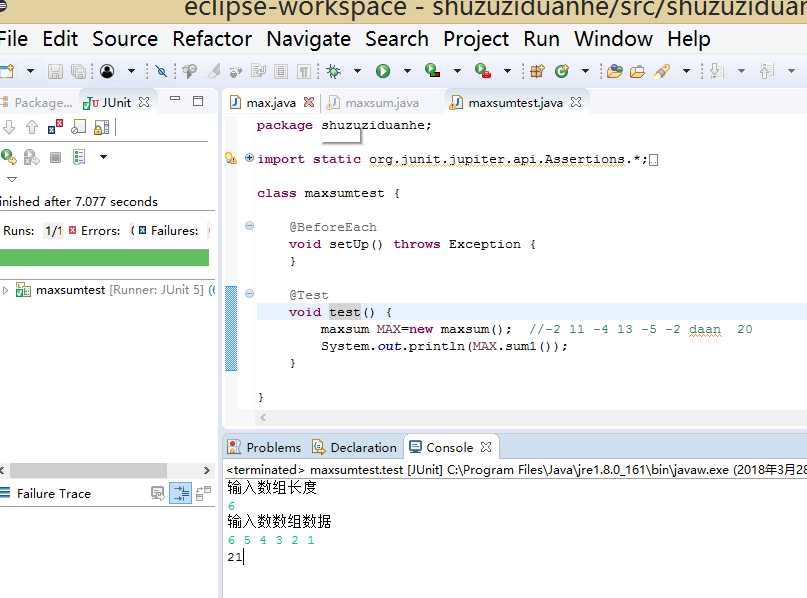Click the JUnit Test Run History icon

pyautogui.click(x=79, y=157)
